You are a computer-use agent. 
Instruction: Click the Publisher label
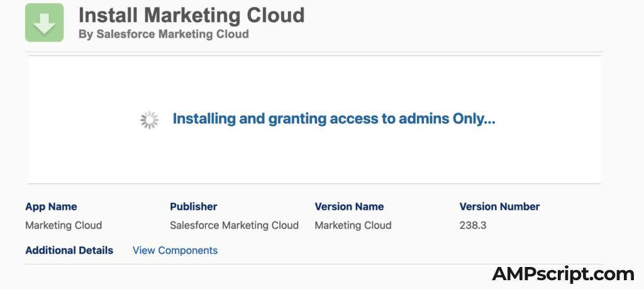pos(194,207)
